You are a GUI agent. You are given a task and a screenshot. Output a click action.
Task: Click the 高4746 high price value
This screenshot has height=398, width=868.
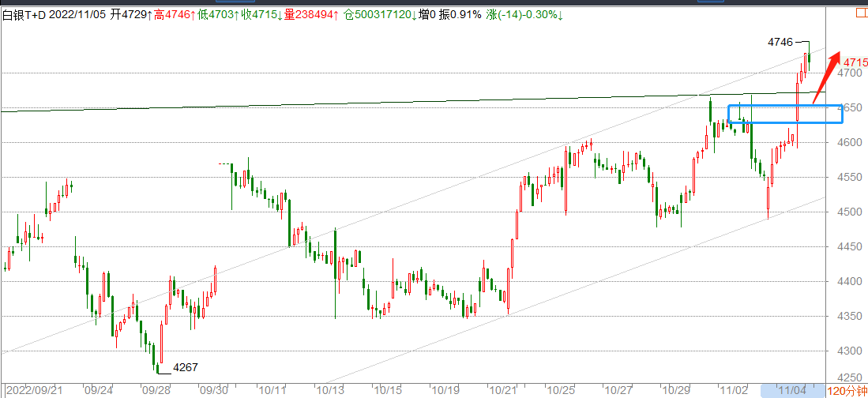click(173, 15)
